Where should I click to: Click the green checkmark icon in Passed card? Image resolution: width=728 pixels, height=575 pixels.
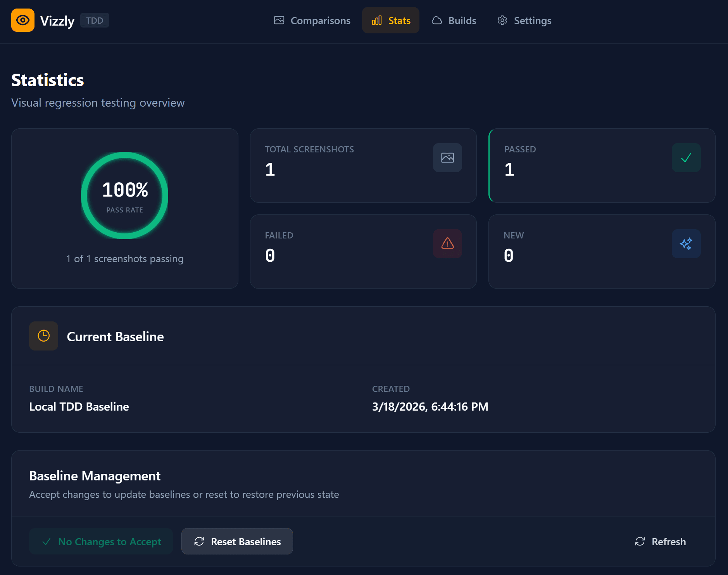tap(686, 158)
